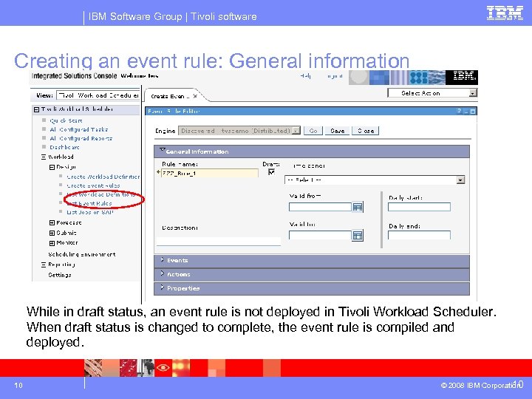Toggle the Reporting tree node
Image resolution: width=532 pixels, height=399 pixels.
[44, 265]
